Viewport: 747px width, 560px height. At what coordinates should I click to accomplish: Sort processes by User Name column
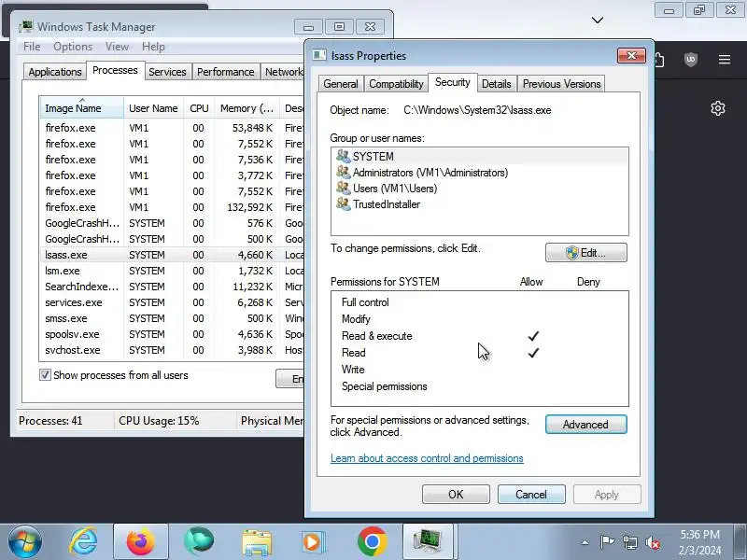(x=153, y=108)
